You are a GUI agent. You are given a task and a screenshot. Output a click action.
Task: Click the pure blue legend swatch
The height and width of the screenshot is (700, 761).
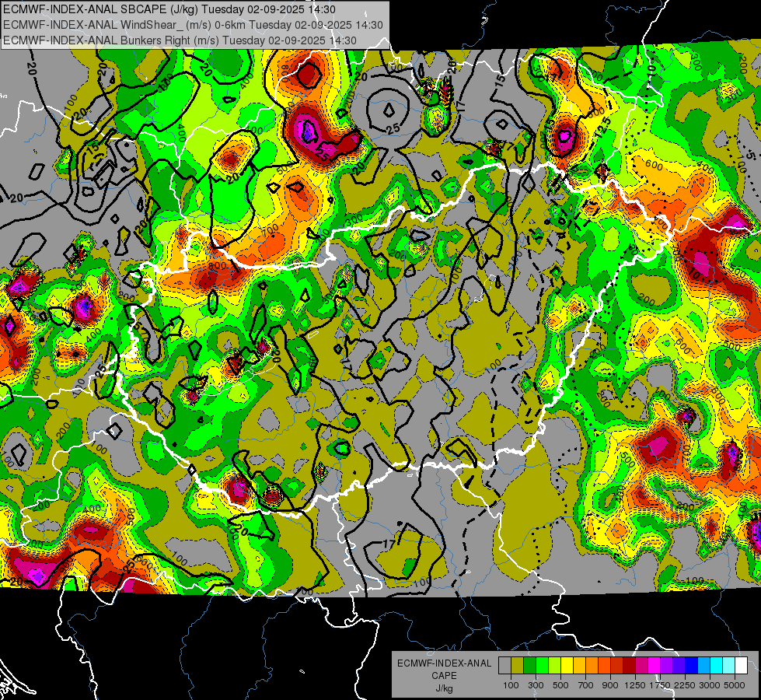click(692, 666)
